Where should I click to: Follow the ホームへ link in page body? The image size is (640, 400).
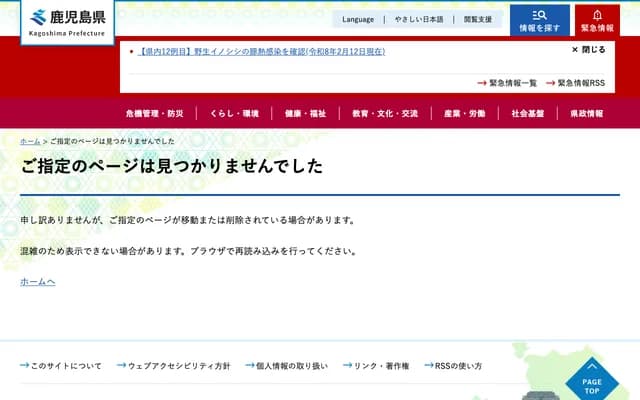point(37,282)
